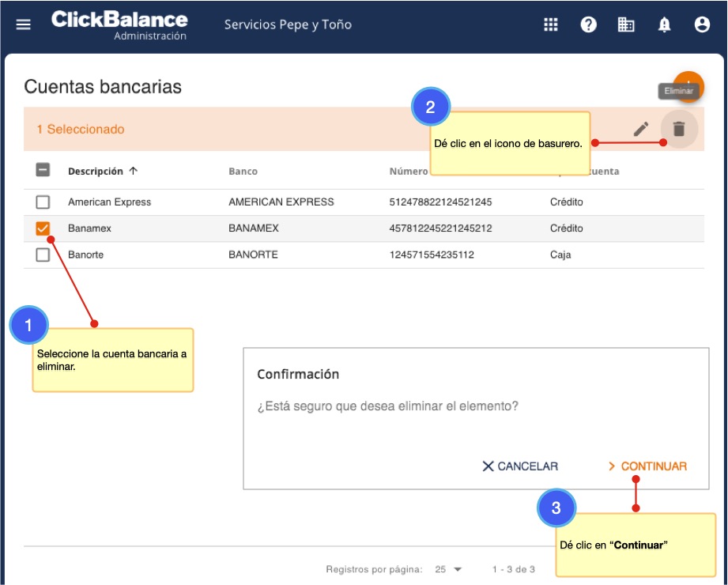Uncheck the Banamex row checkbox

pyautogui.click(x=43, y=228)
